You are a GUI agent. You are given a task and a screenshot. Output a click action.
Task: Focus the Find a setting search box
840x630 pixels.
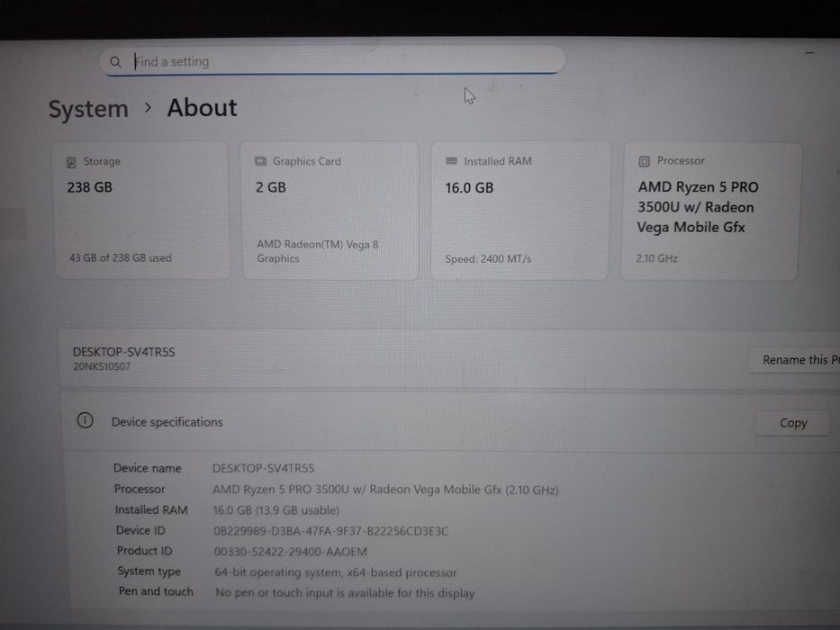(x=332, y=60)
